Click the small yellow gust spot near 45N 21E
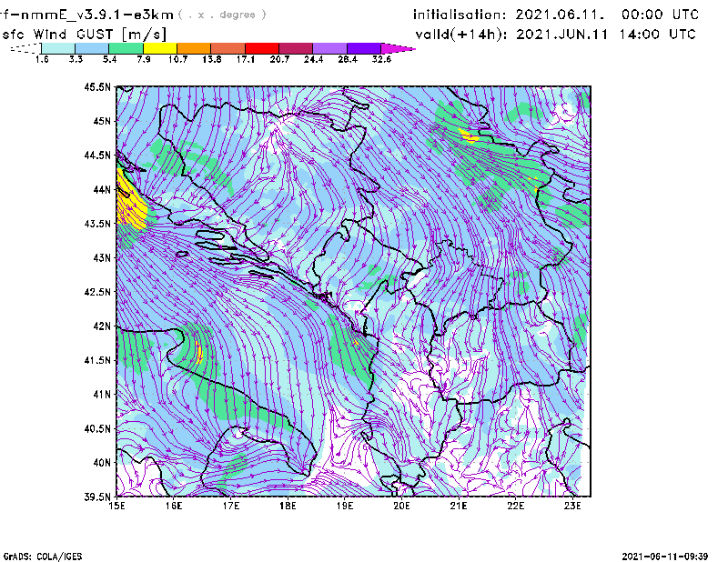Viewport: 728px width, 562px height. [x=468, y=135]
